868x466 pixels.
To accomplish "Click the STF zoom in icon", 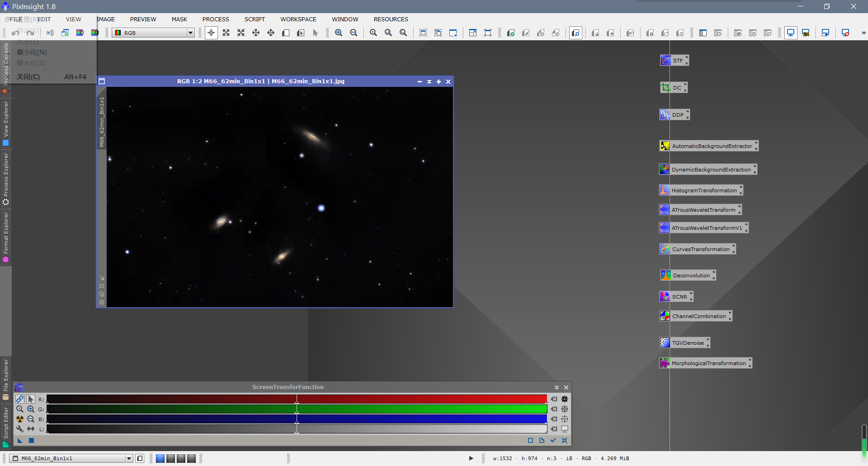I will (x=31, y=409).
